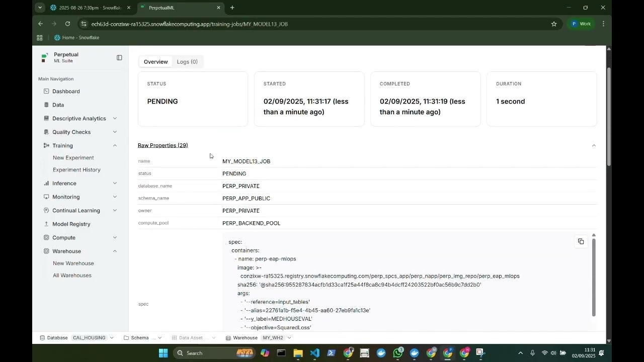Viewport: 644px width, 362px height.
Task: Expand the Descriptive Analytics chevron
Action: (115, 119)
